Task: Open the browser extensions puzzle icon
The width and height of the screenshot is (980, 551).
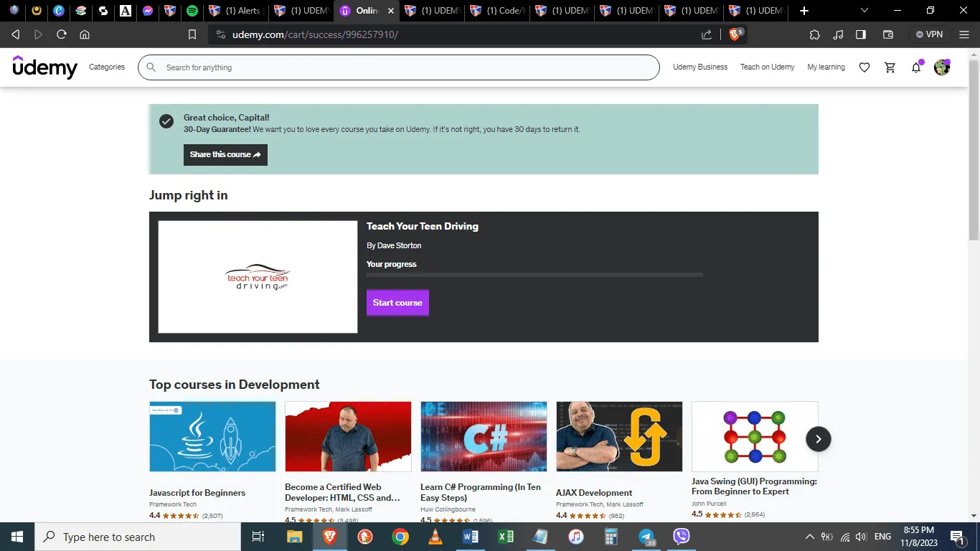Action: (814, 34)
